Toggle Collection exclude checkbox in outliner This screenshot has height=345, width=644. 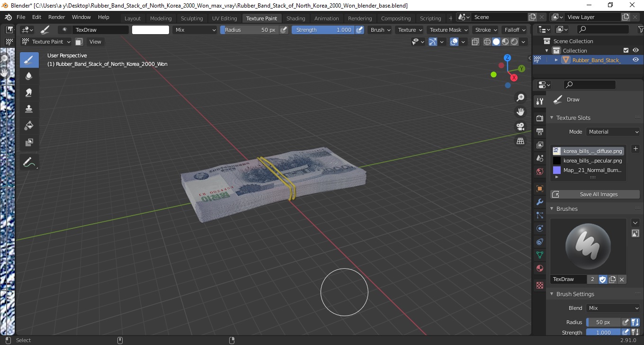pyautogui.click(x=626, y=50)
